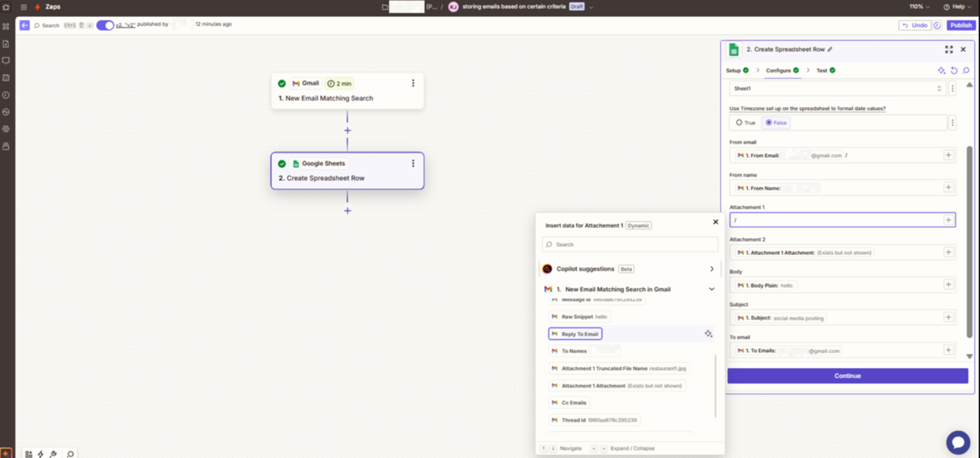Open the Help dropdown menu

958,7
